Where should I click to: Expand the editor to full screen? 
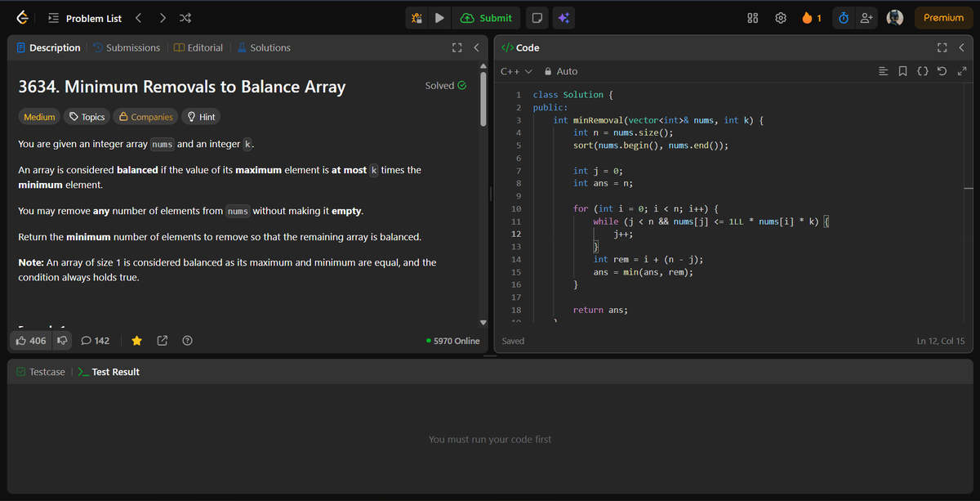pos(961,72)
